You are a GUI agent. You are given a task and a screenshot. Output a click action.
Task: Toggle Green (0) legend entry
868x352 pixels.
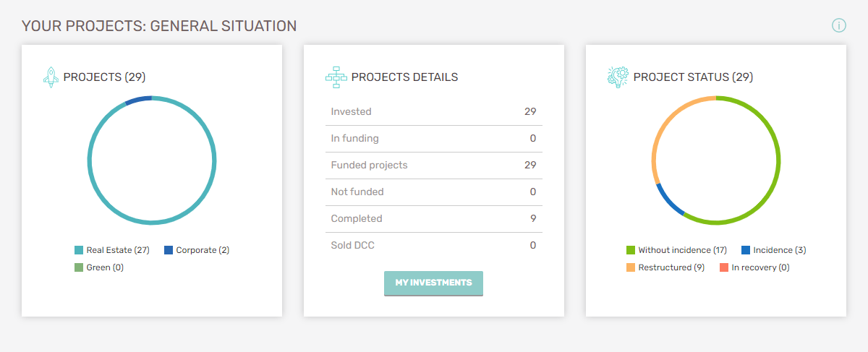[99, 267]
